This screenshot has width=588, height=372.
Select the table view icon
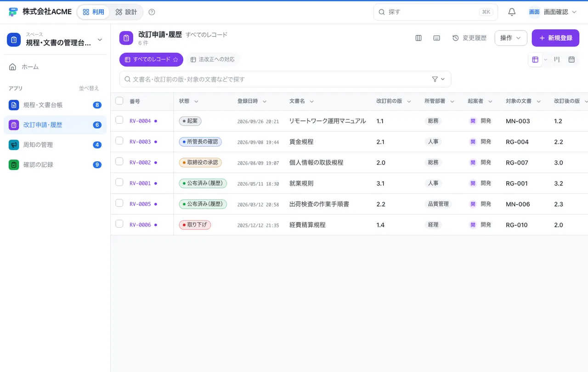[x=535, y=59]
